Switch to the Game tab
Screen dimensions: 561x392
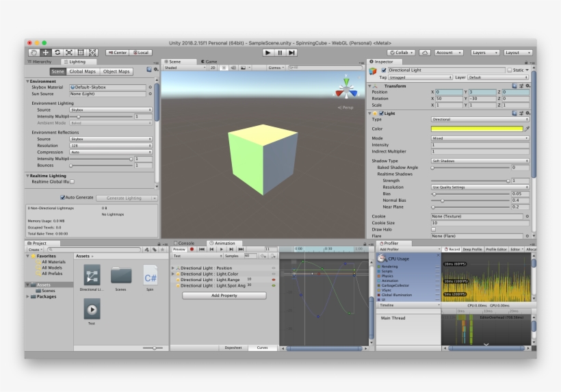point(211,62)
